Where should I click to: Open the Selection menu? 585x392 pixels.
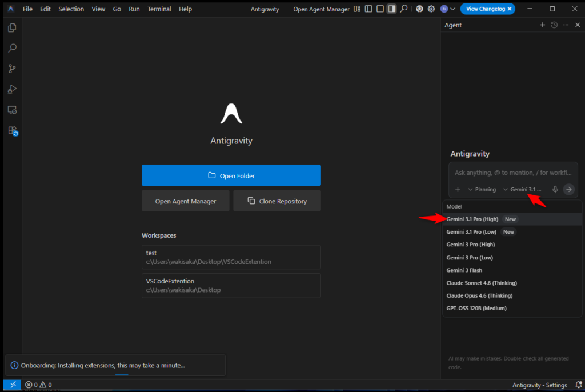click(x=71, y=9)
